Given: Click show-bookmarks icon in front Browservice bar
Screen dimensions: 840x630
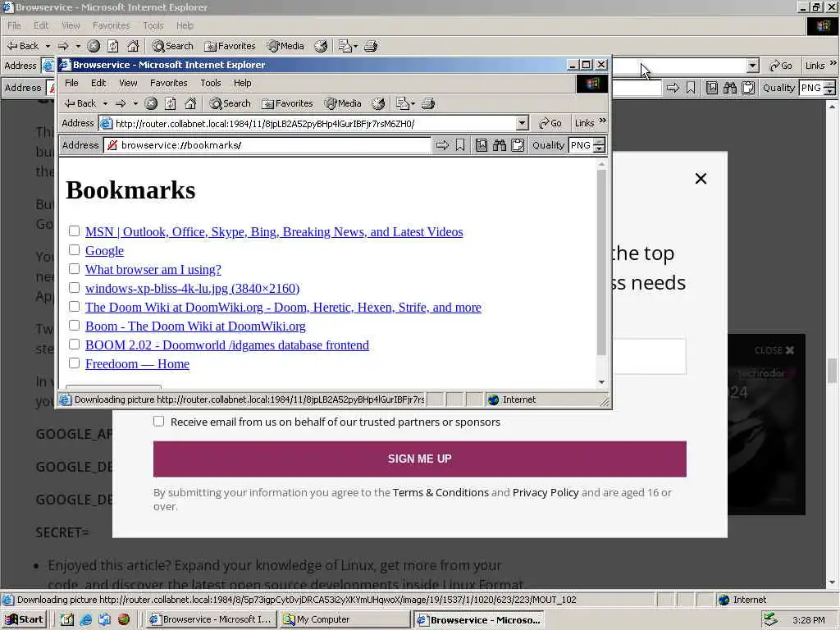Looking at the screenshot, I should [x=481, y=145].
